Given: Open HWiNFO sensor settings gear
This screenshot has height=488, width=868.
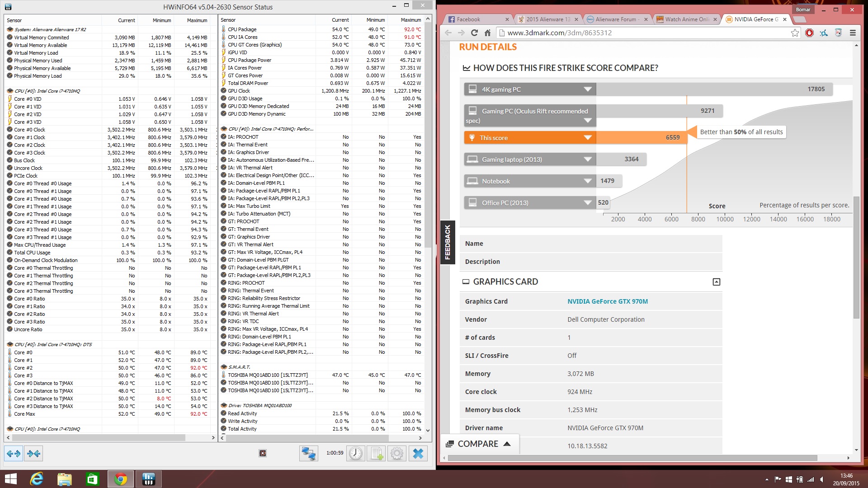Looking at the screenshot, I should (397, 453).
